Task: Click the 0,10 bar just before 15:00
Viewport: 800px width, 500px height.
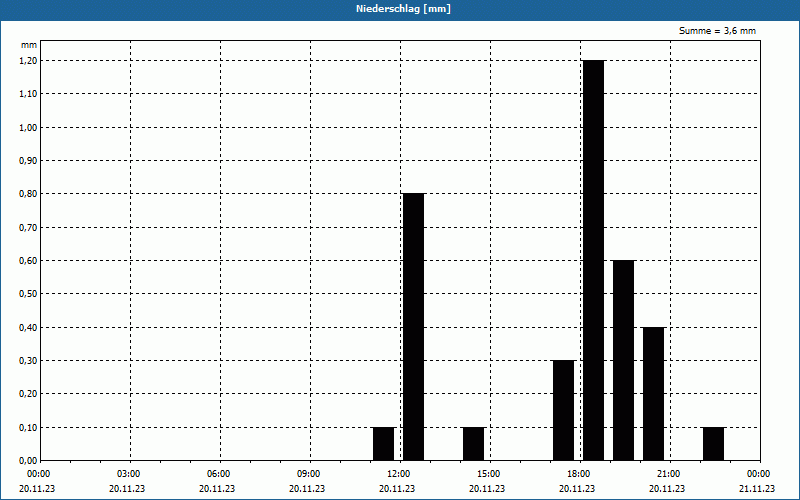Action: (473, 444)
